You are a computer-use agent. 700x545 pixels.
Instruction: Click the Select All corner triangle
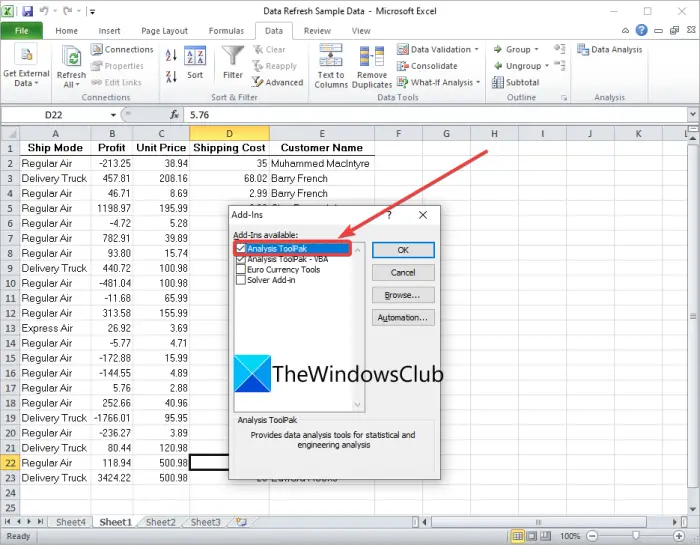10,133
